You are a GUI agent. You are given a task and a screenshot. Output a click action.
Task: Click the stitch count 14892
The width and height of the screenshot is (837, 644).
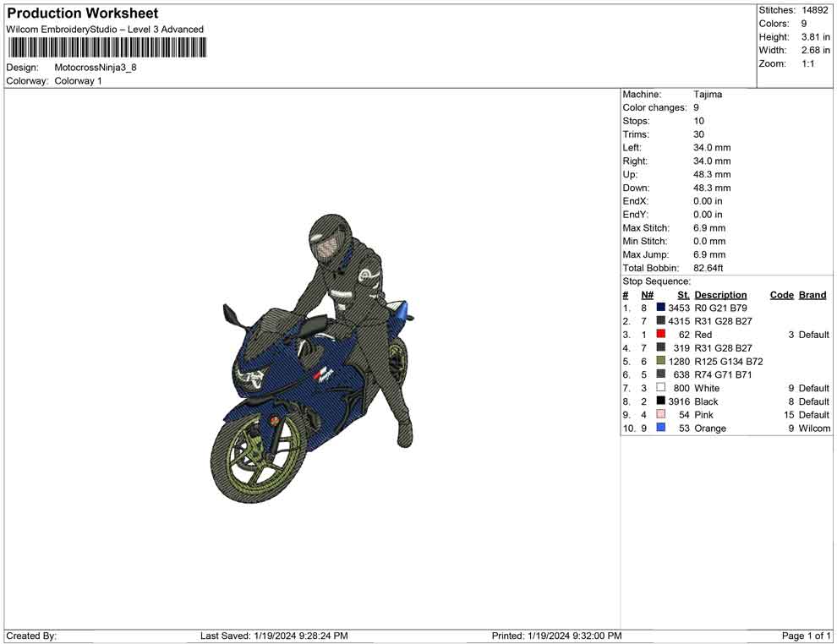[x=814, y=10]
